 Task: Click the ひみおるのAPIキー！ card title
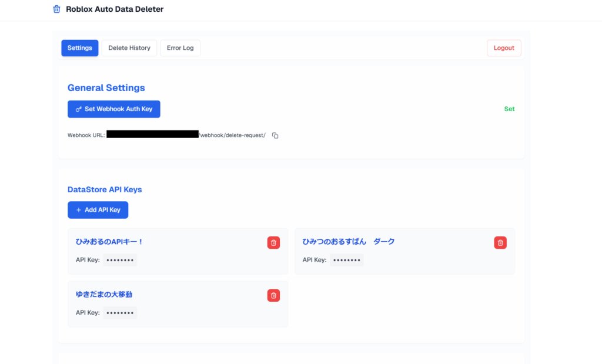pyautogui.click(x=109, y=242)
